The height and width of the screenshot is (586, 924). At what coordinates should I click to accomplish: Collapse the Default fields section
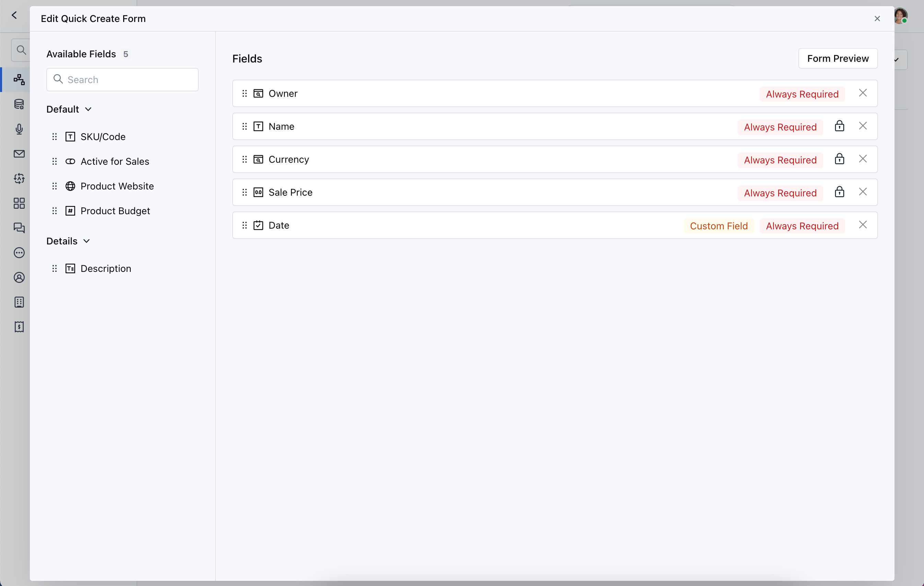point(89,109)
